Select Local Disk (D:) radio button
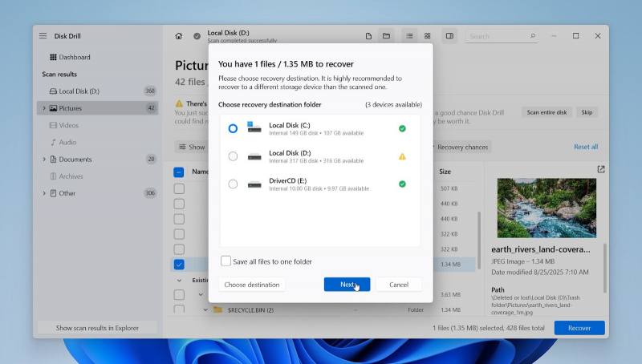642x364 pixels. tap(233, 156)
